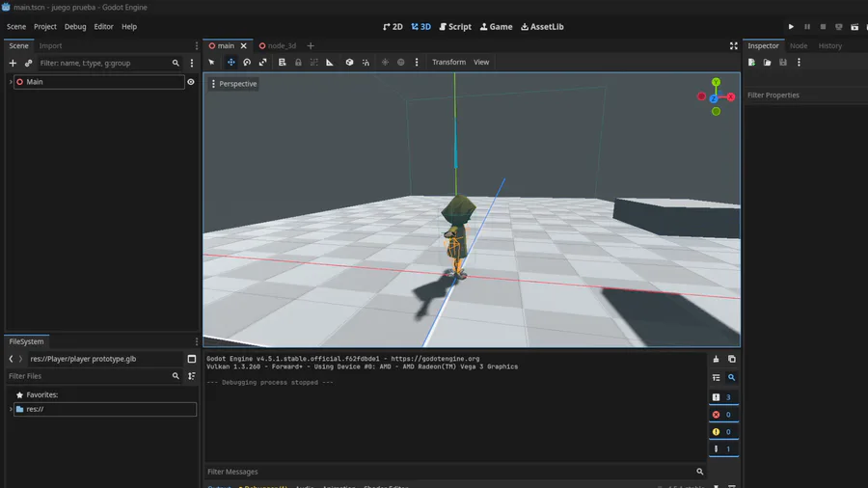Pause the running project
The image size is (868, 488).
(x=807, y=27)
